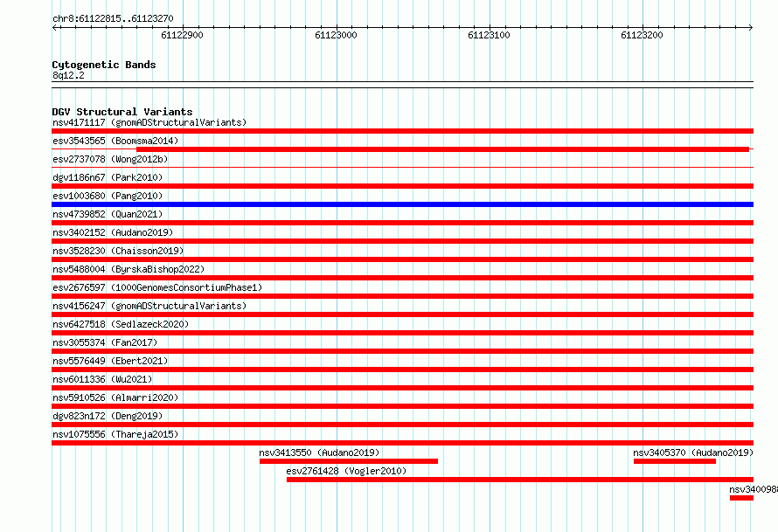Click the left arrow end of ruler
The height and width of the screenshot is (532, 778).
(54, 27)
